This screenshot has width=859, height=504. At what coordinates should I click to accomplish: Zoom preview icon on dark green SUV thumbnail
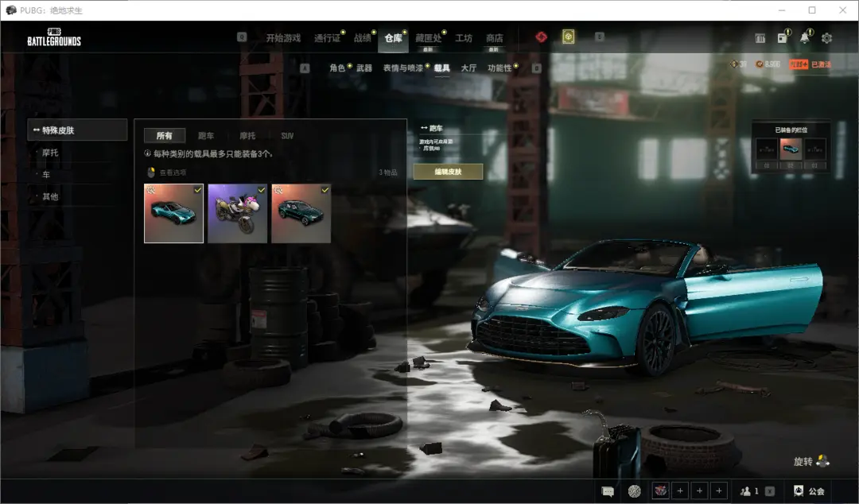point(278,190)
